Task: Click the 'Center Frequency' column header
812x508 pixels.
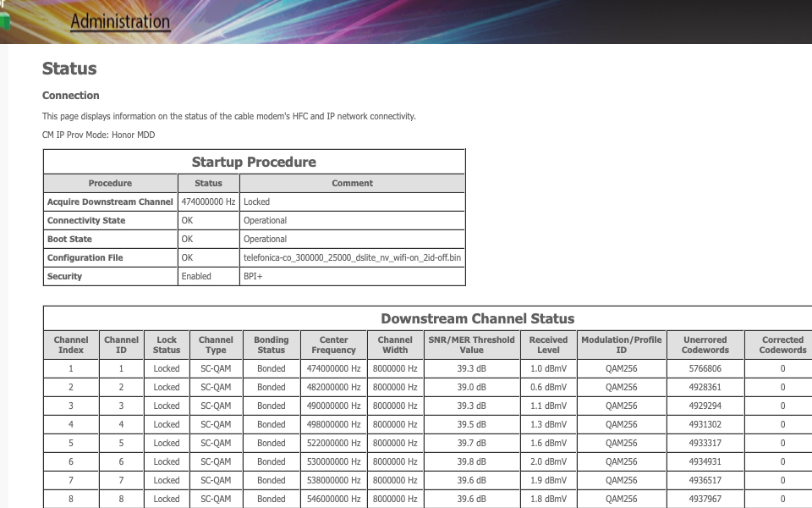Action: tap(333, 345)
